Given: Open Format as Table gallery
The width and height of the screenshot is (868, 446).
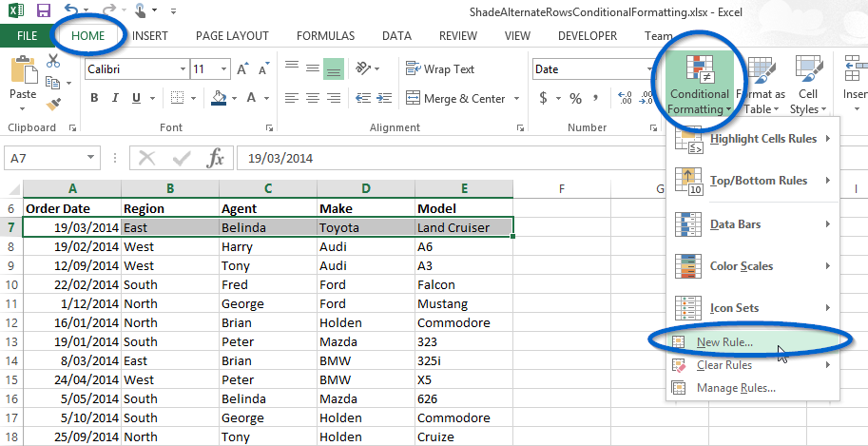Looking at the screenshot, I should [x=762, y=85].
